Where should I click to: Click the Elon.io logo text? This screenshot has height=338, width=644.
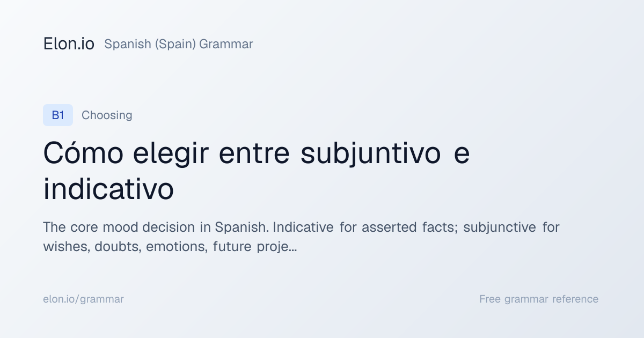click(x=69, y=44)
